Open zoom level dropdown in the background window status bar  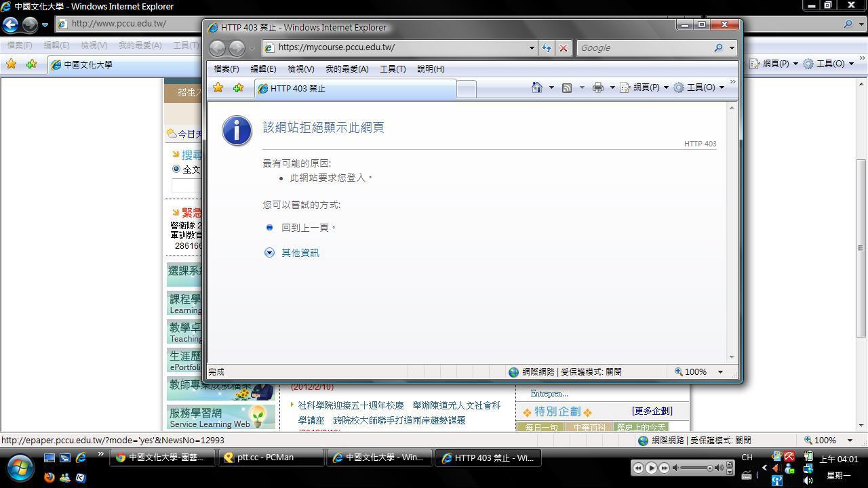coord(850,440)
